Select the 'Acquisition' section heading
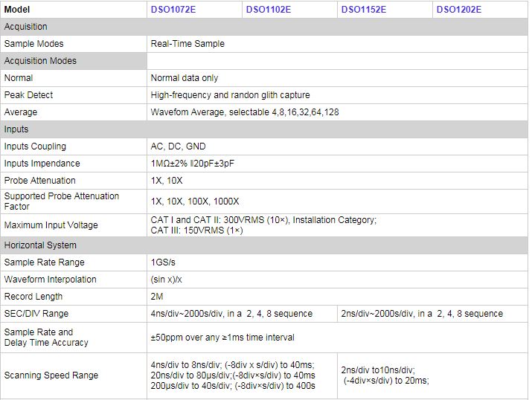The width and height of the screenshot is (532, 400). [26, 27]
